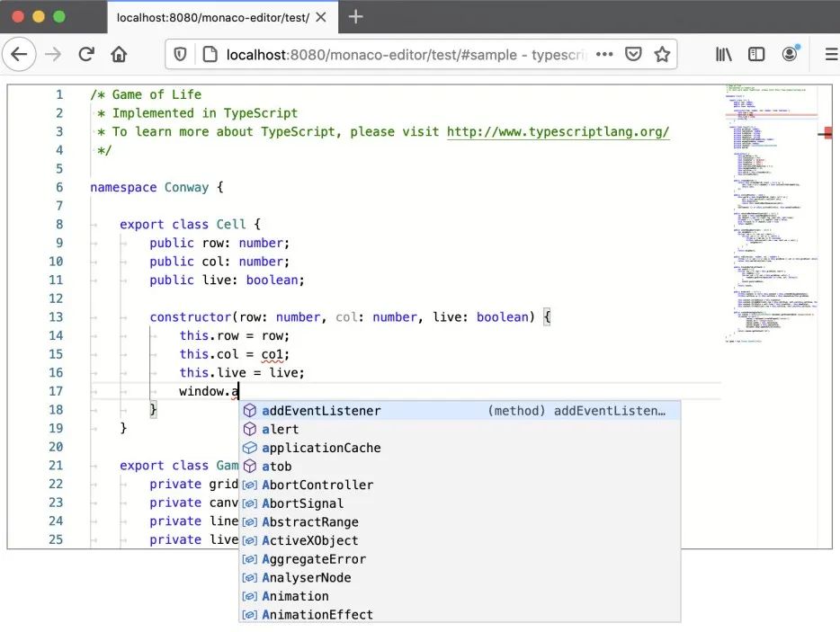Screen dimensions: 840x632
Task: Go back with the browser back arrow
Action: (x=19, y=54)
